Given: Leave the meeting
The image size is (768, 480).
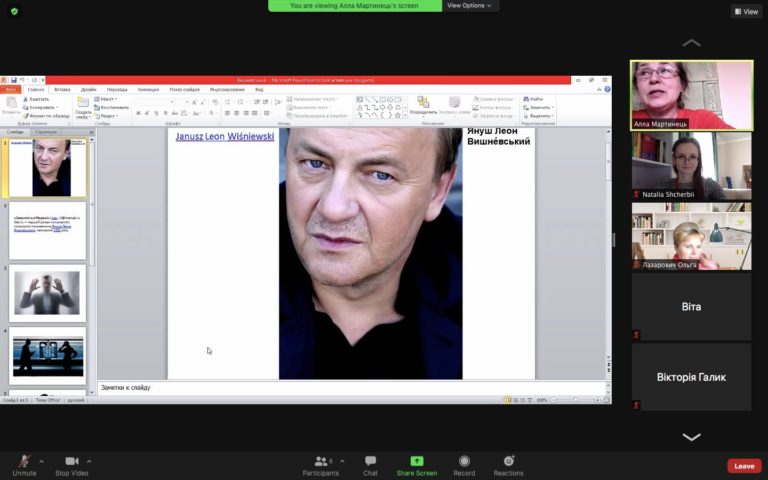Looking at the screenshot, I should (x=744, y=466).
